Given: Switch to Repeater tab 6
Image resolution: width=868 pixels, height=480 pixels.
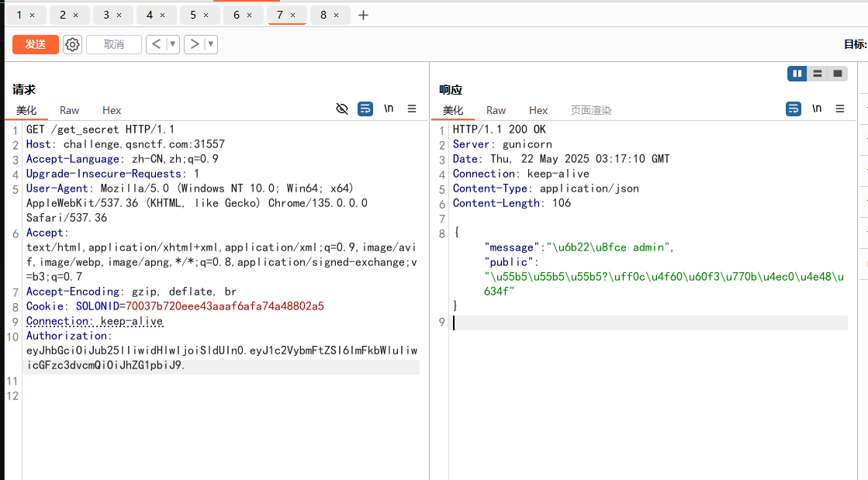Looking at the screenshot, I should click(x=237, y=15).
